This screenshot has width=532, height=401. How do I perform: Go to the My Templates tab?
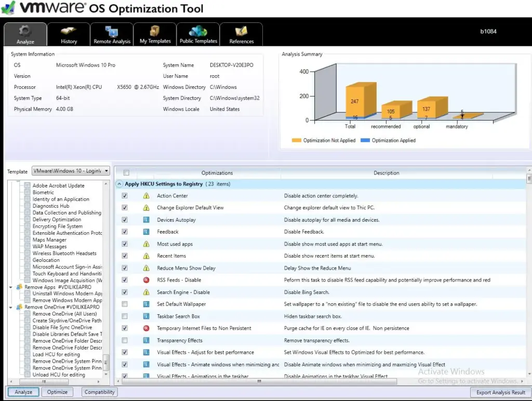tap(155, 34)
